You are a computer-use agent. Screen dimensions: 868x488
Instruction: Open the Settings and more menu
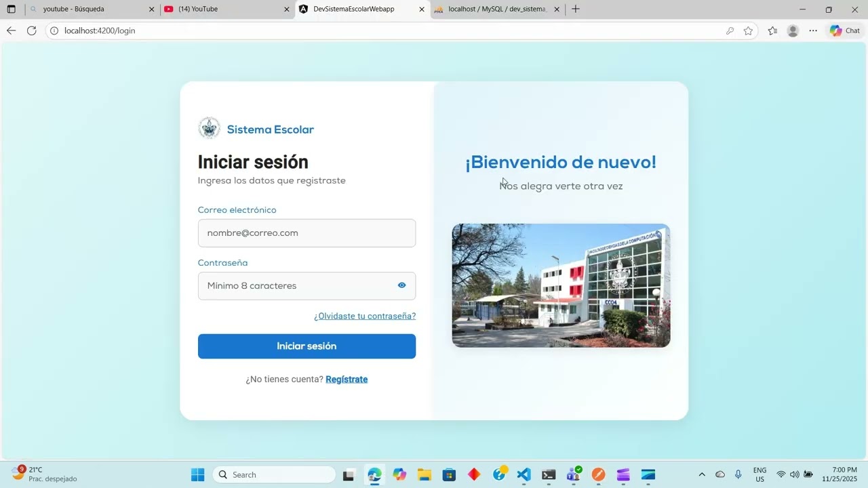click(813, 30)
